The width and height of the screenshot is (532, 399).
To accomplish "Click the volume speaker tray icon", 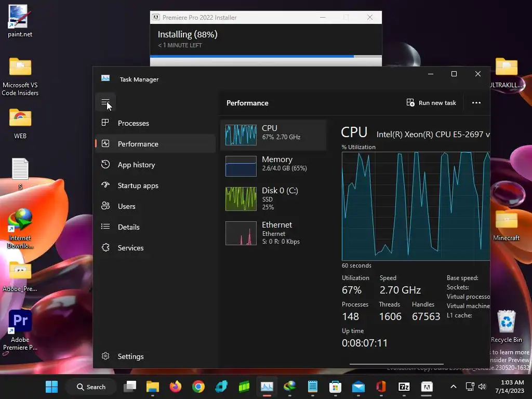I will (482, 387).
